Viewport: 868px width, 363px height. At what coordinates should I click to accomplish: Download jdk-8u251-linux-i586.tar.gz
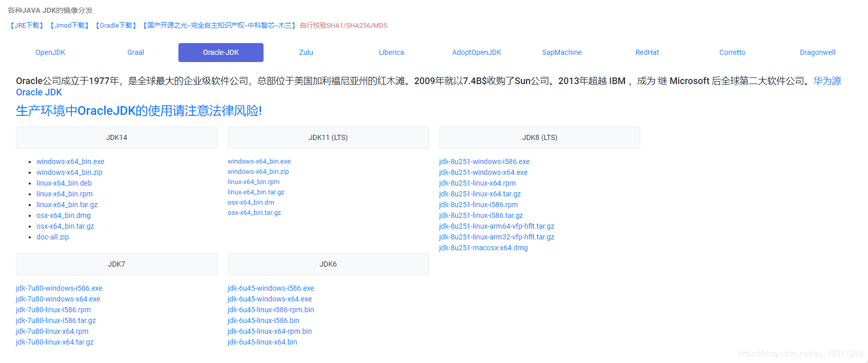[481, 215]
